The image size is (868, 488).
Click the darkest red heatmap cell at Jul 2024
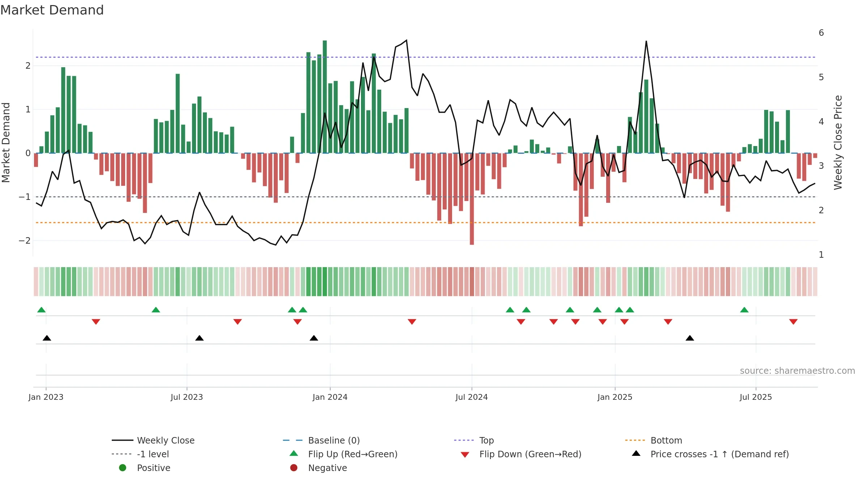point(472,282)
